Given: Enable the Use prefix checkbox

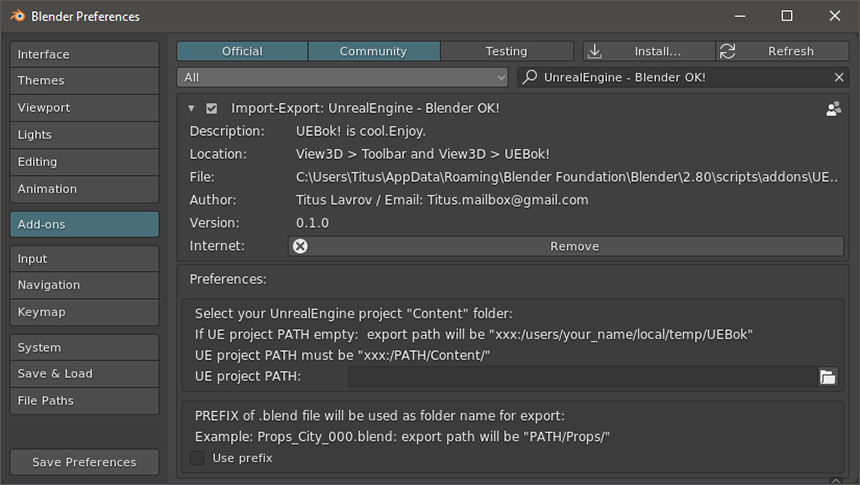Looking at the screenshot, I should (x=198, y=458).
